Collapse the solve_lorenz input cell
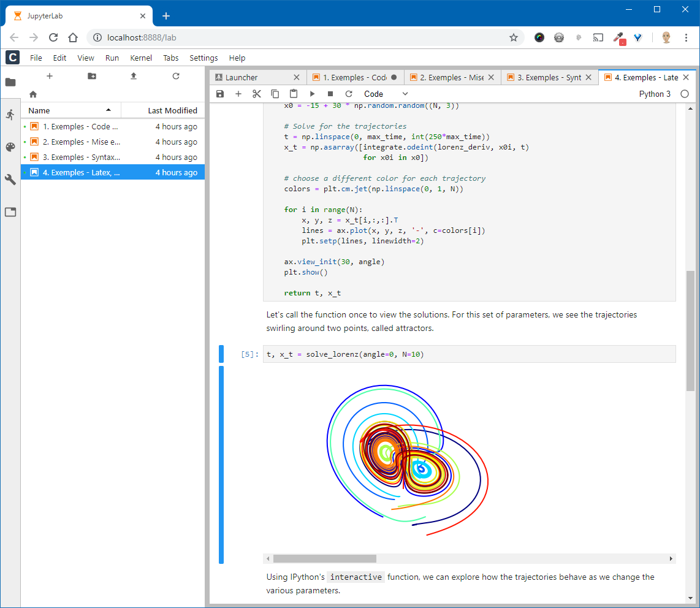The width and height of the screenshot is (700, 608). pos(221,354)
